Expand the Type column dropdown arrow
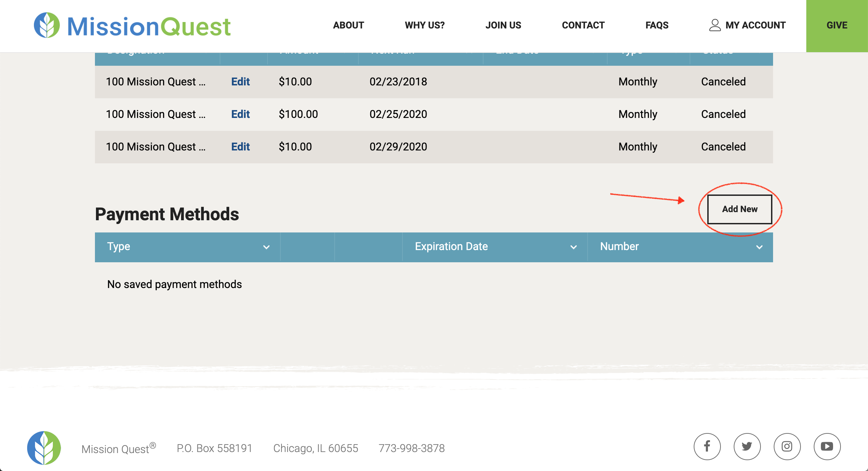Viewport: 868px width, 471px height. pos(267,247)
